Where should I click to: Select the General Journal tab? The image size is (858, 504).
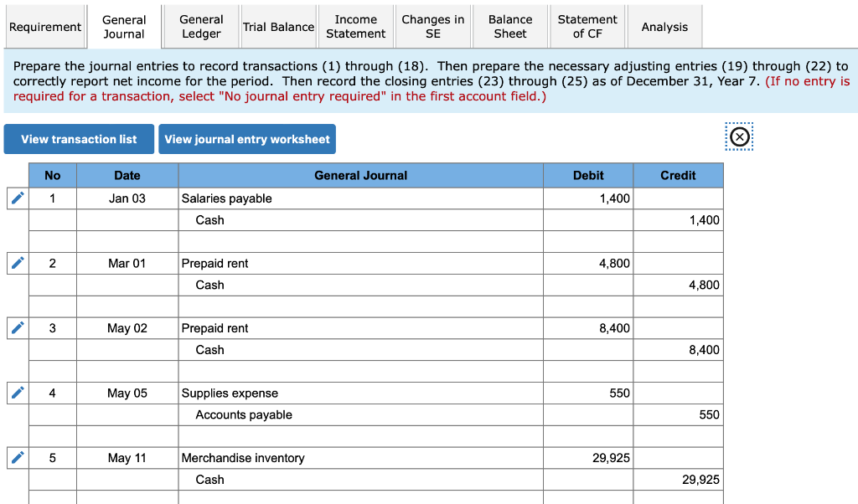point(122,26)
